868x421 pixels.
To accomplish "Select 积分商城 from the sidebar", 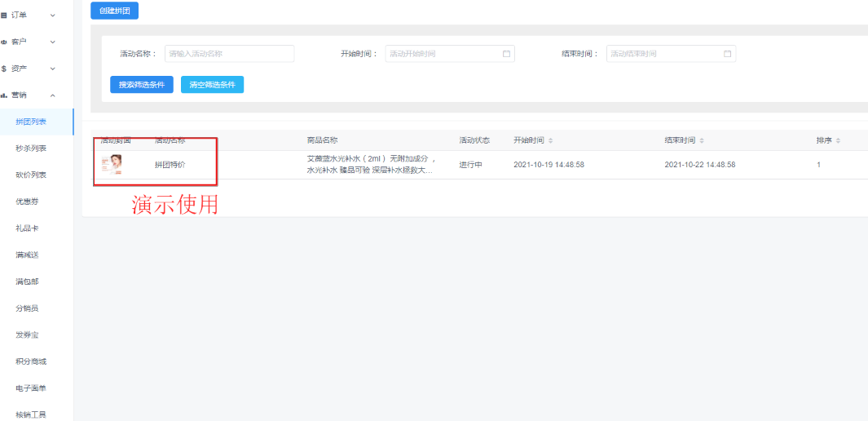I will (31, 361).
